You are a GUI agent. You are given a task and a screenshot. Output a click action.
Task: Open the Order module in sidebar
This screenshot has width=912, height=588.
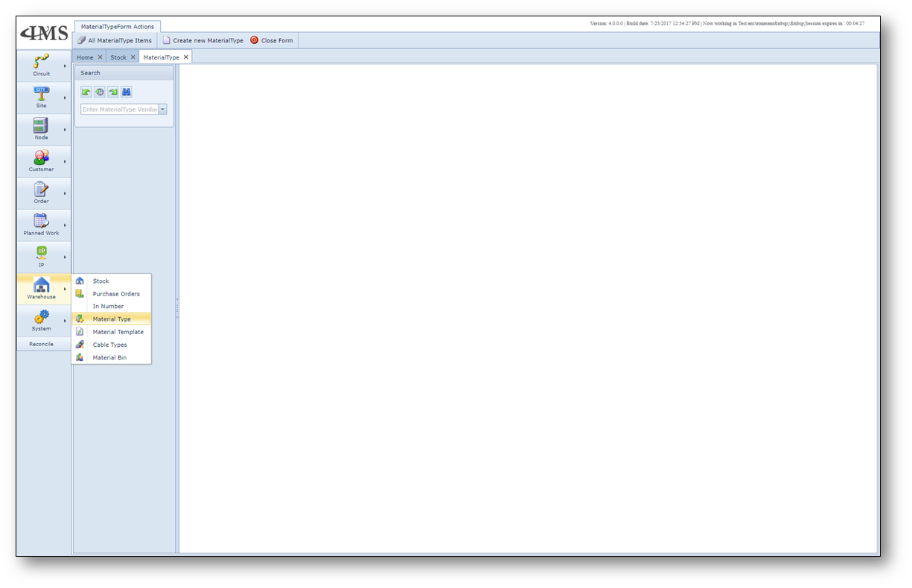tap(42, 194)
